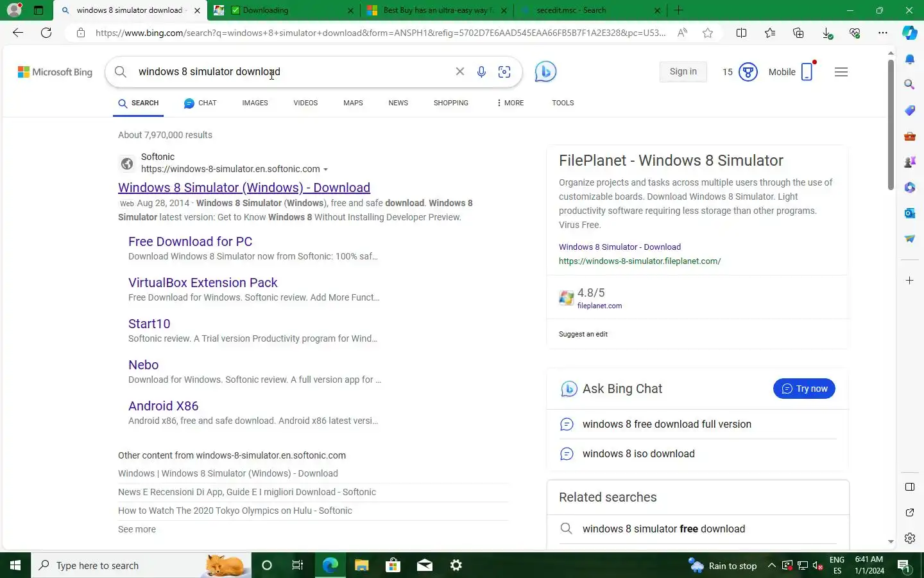Open VirtualBox Extension Pack link
This screenshot has height=578, width=924.
coord(203,283)
